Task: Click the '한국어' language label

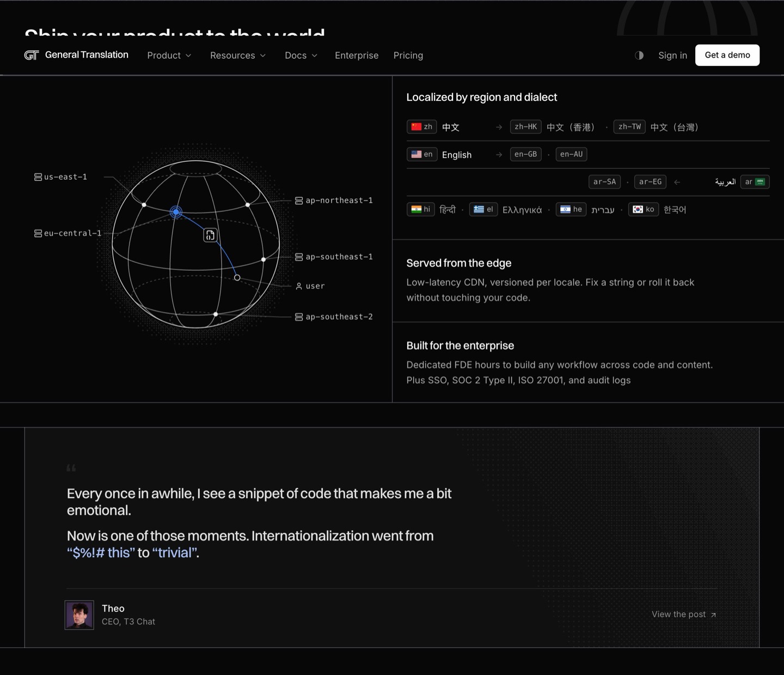Action: tap(675, 210)
